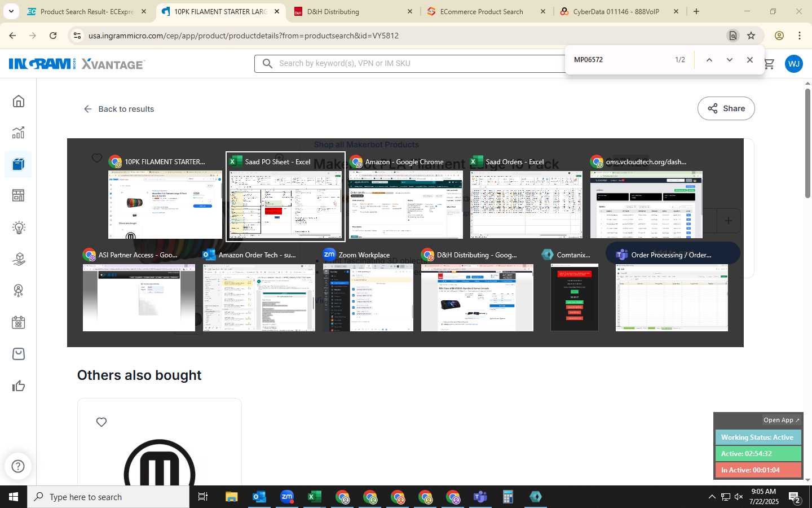Select 10PK FILAMENT STARTER Chrome thumbnail
Screen dimensions: 812x508
(x=165, y=196)
